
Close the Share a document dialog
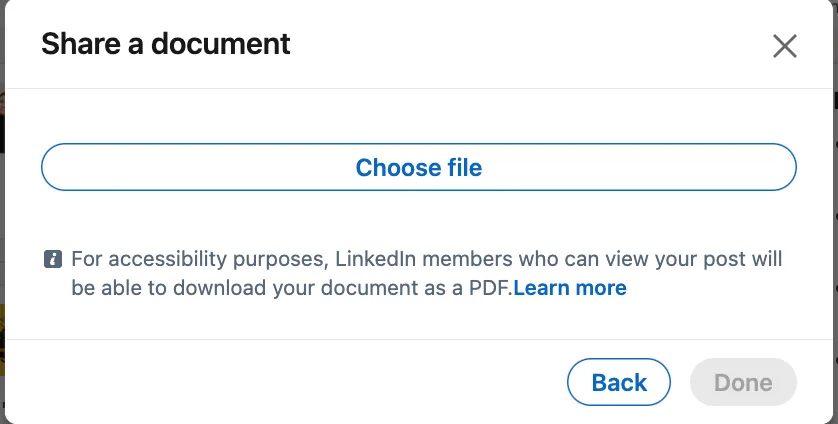point(785,46)
